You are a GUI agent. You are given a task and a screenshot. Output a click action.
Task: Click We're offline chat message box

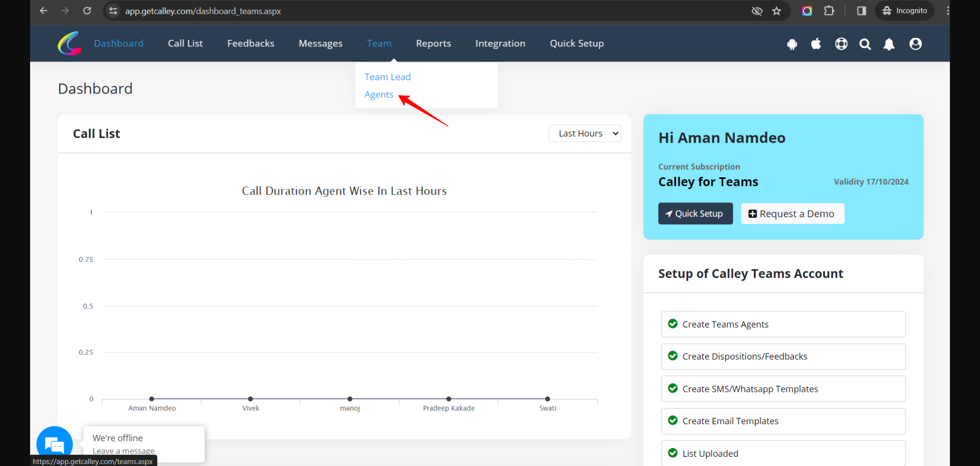coord(144,444)
